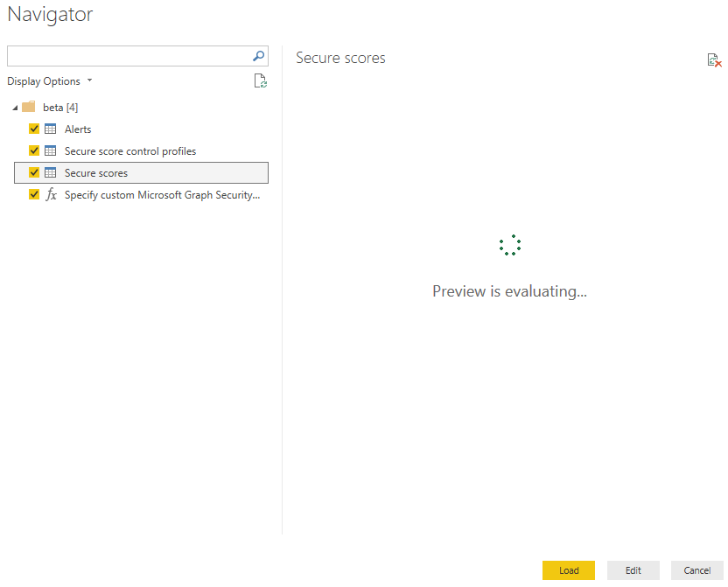Uncheck the Specify custom Microsoft Graph Security checkbox
The height and width of the screenshot is (587, 728).
coord(34,194)
